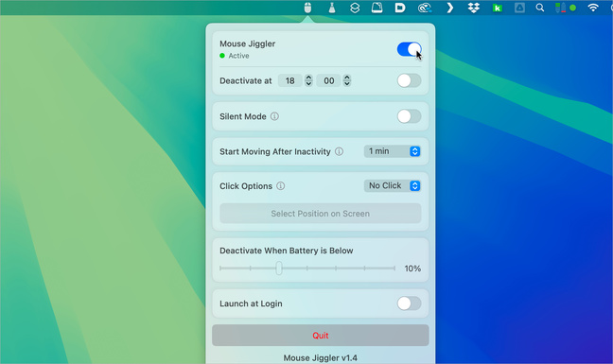Click the D-shaped menu bar icon
613x364 pixels.
[x=400, y=8]
